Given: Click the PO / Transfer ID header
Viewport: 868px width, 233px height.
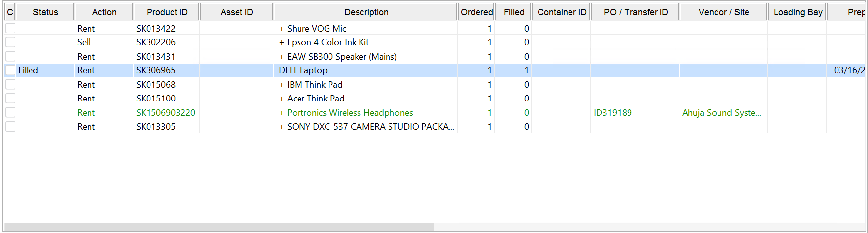Looking at the screenshot, I should tap(635, 12).
